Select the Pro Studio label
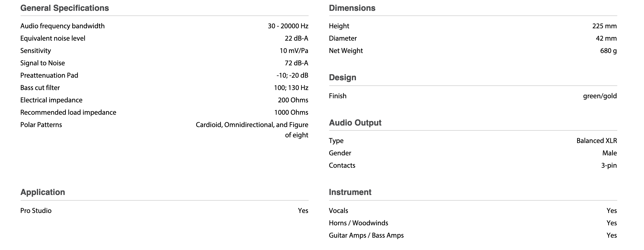Viewport: 644px width, 250px height. pyautogui.click(x=36, y=211)
